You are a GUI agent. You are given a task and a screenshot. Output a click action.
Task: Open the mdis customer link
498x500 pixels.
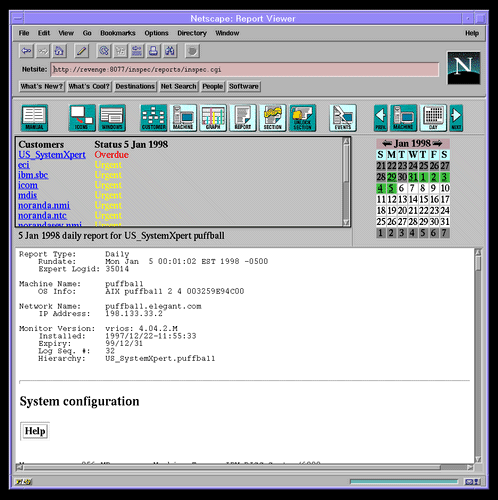pyautogui.click(x=28, y=195)
